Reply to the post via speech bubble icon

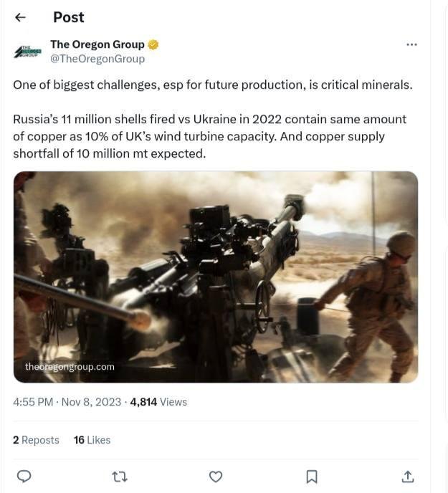(x=24, y=477)
